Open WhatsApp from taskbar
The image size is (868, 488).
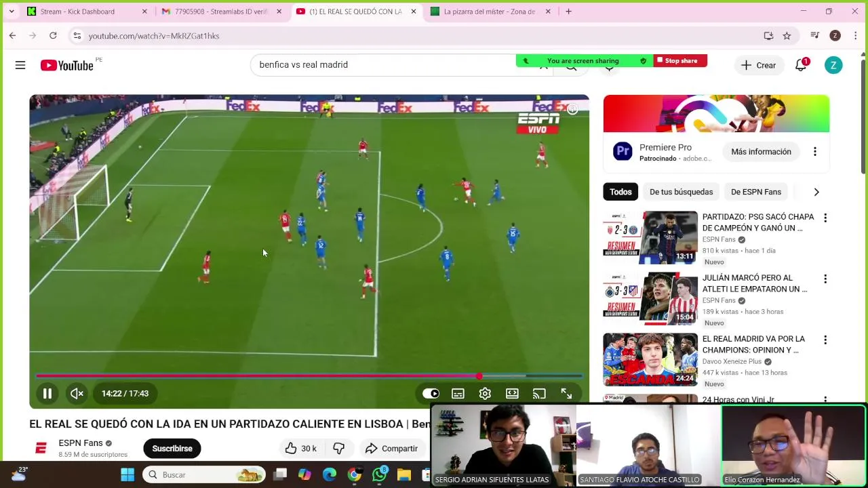[380, 474]
